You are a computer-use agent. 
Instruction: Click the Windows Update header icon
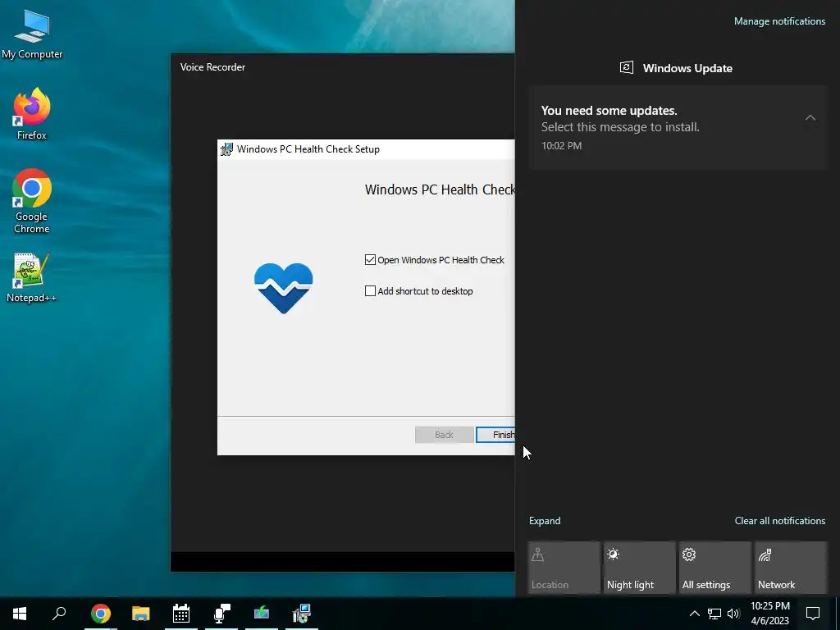[626, 67]
